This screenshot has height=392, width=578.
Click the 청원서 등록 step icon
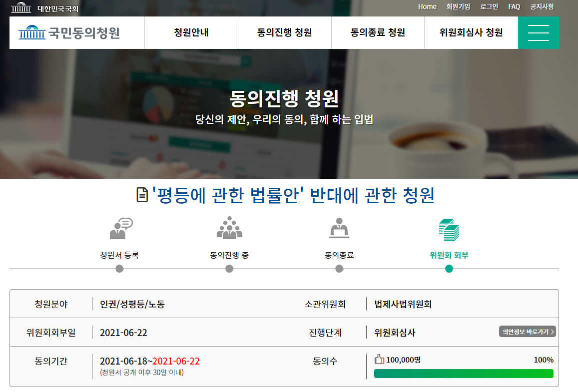[120, 229]
